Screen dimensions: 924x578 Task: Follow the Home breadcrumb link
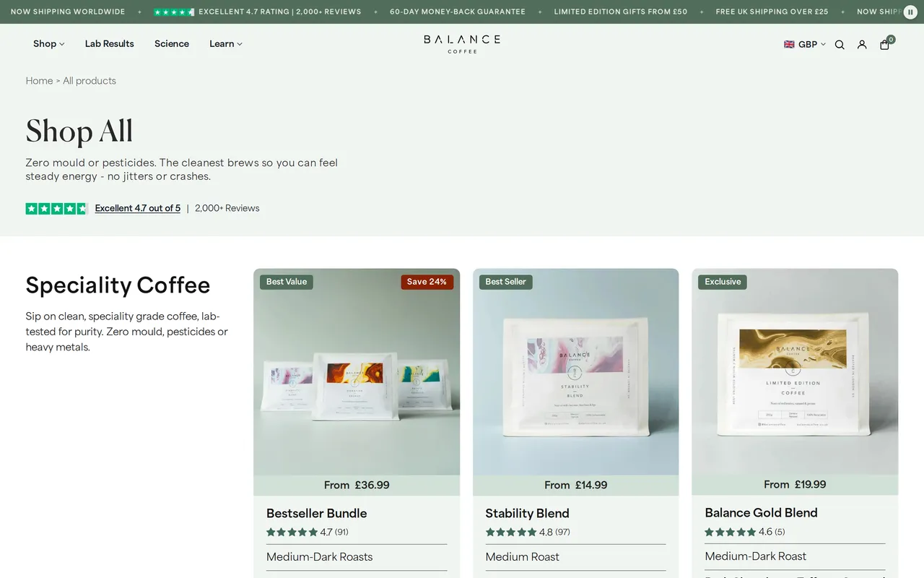pos(39,81)
